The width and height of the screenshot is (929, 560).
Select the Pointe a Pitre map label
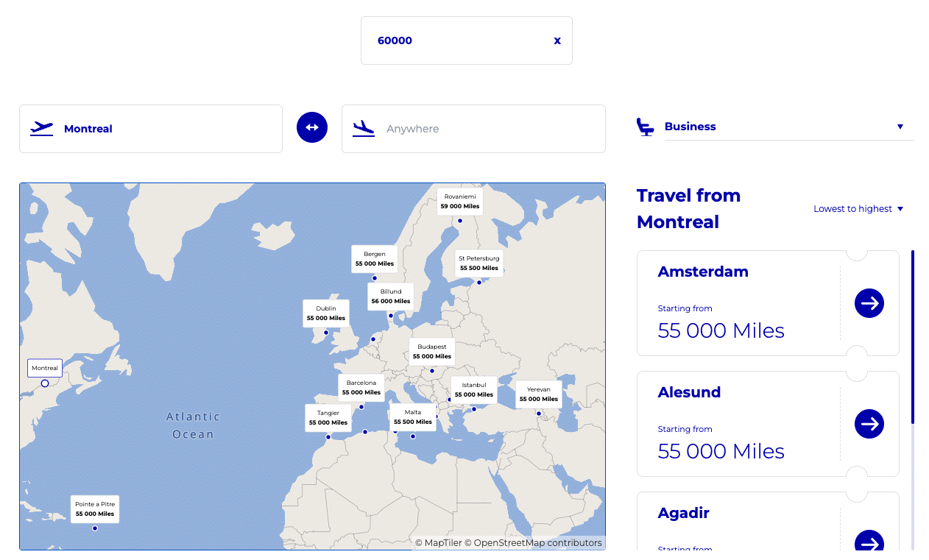pos(95,509)
